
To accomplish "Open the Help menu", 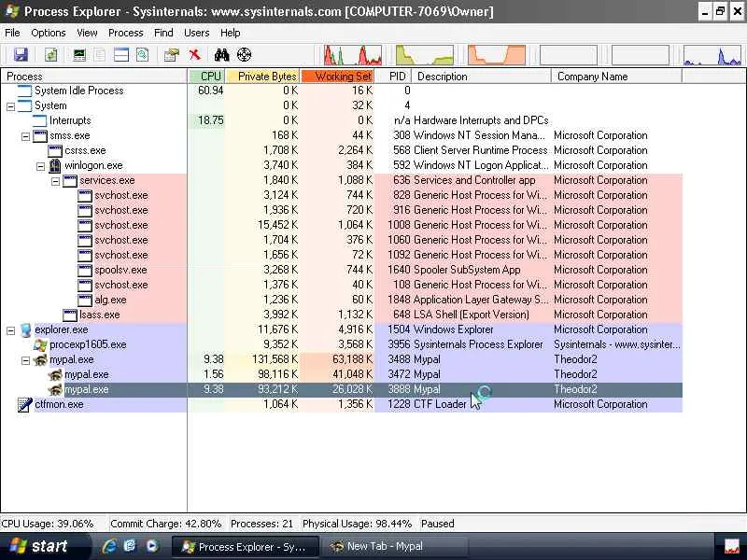I will click(230, 33).
